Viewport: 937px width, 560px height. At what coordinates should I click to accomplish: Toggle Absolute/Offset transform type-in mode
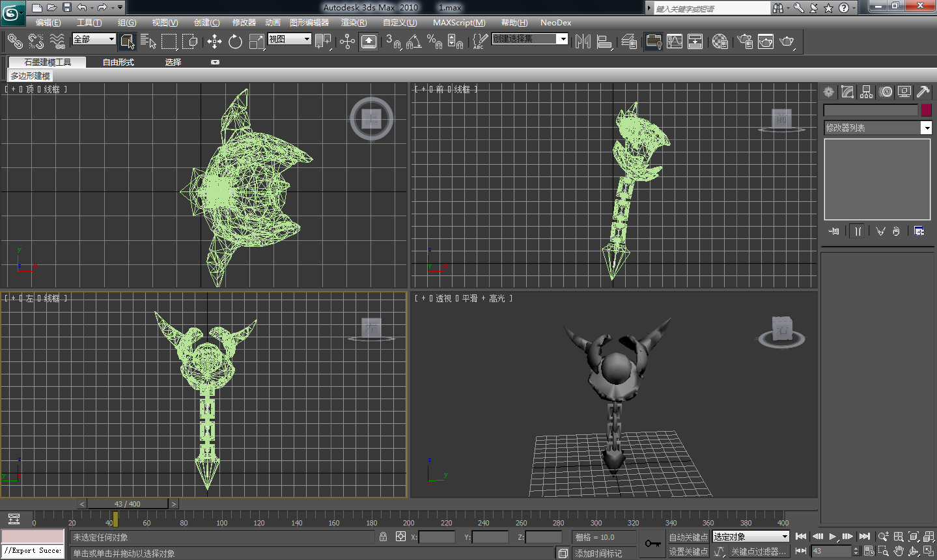[400, 537]
